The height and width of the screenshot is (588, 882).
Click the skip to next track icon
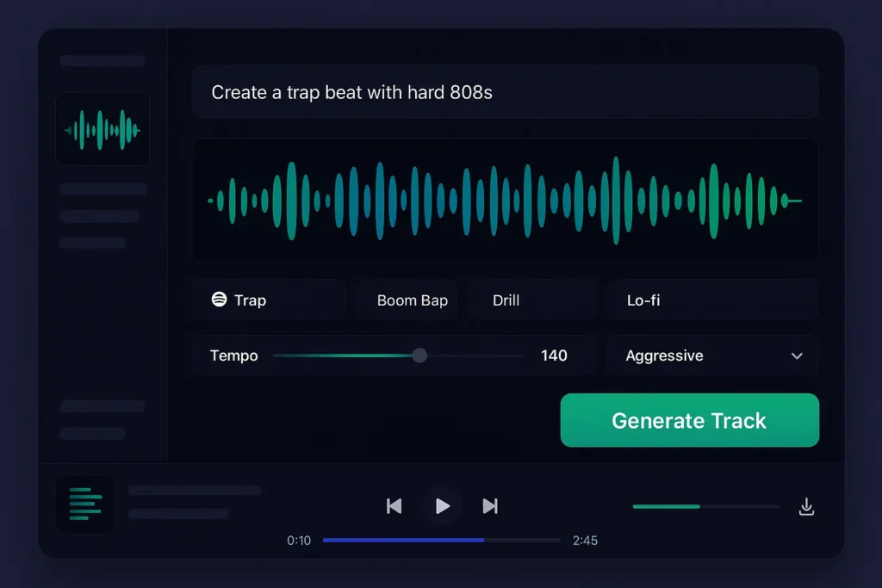(x=490, y=506)
